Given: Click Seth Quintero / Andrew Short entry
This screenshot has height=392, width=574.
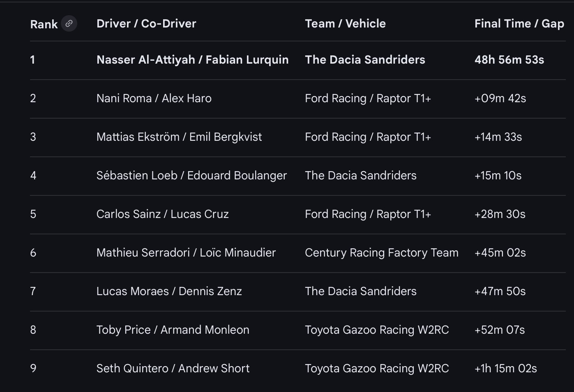Looking at the screenshot, I should pos(173,368).
